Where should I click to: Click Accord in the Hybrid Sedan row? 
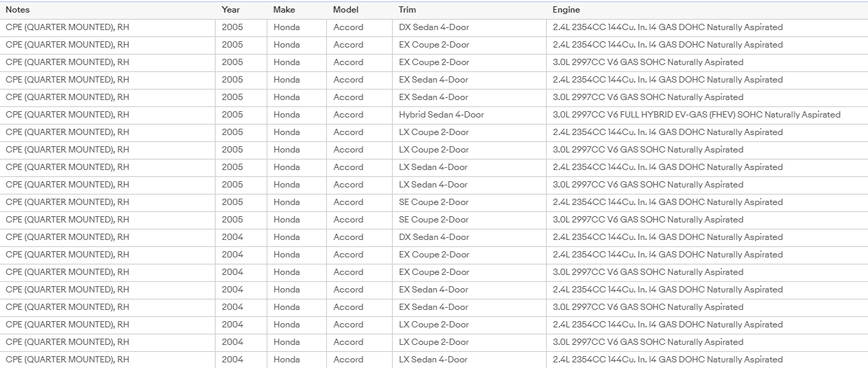click(x=360, y=115)
